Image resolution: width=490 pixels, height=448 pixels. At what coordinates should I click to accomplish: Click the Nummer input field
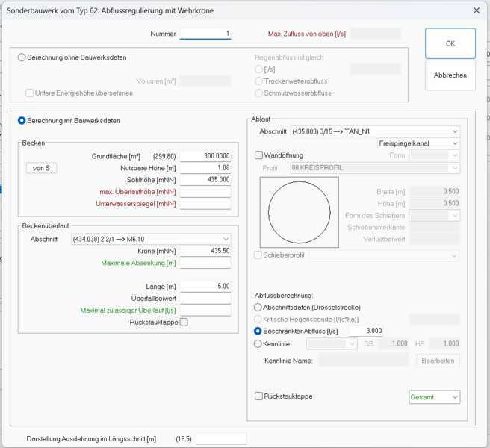[x=205, y=34]
